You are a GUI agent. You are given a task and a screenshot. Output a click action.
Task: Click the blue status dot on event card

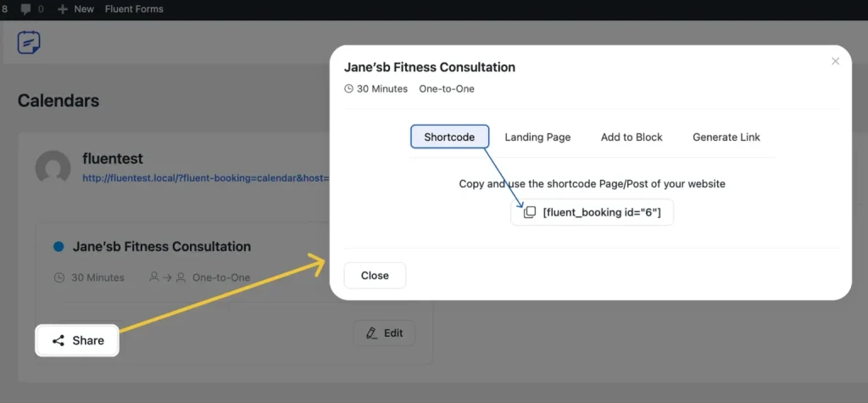(x=58, y=247)
